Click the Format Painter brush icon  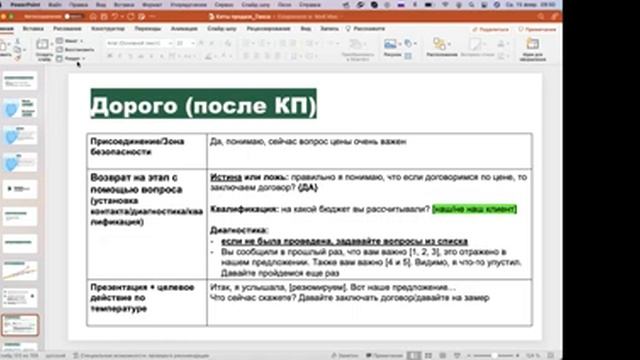click(18, 59)
